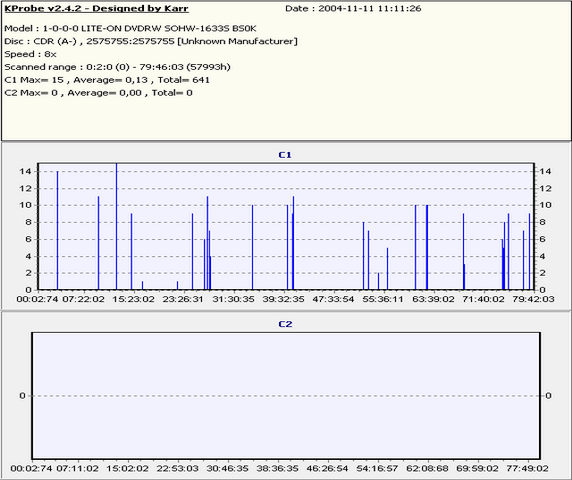
Task: Click the C2 chart title
Action: (285, 324)
